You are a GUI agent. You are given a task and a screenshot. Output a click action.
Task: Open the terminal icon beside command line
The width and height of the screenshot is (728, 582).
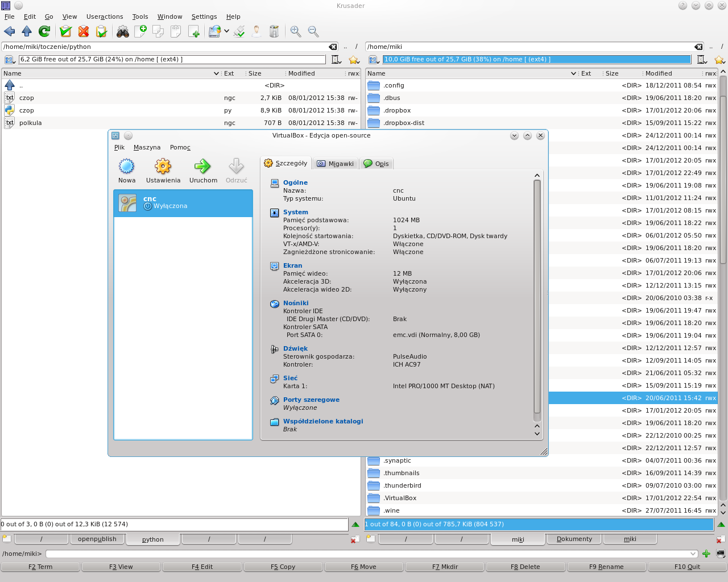[x=721, y=554]
